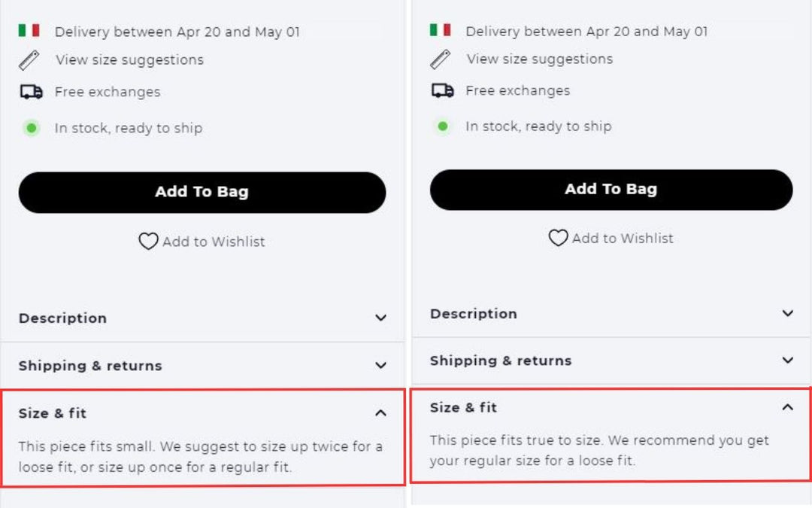Click the delivery truck icon in left panel

point(31,92)
